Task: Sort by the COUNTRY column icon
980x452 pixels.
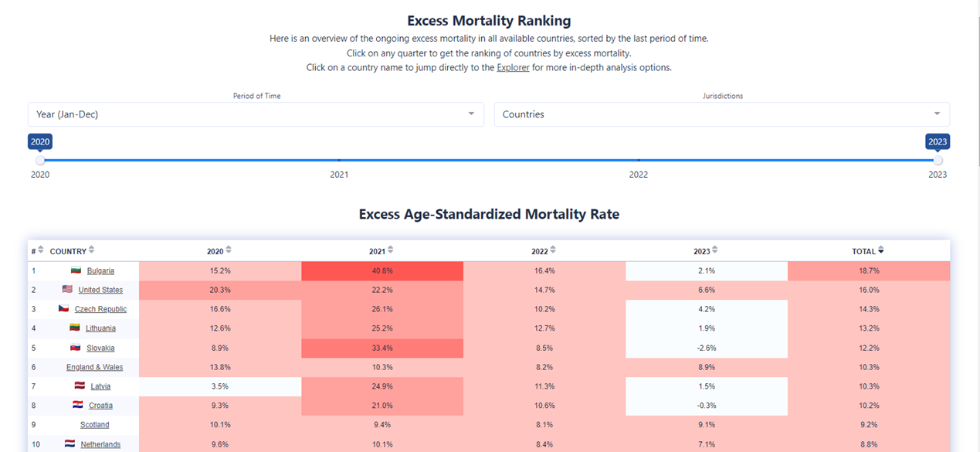Action: point(92,250)
